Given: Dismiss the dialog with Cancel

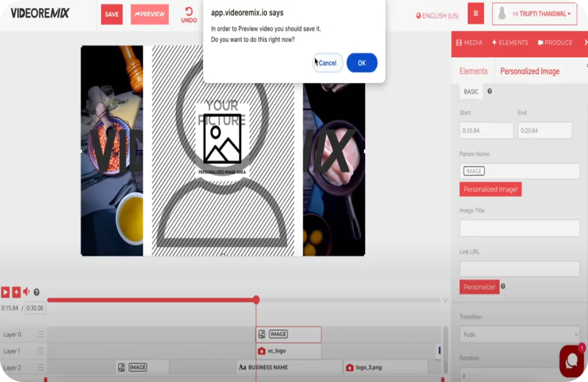Looking at the screenshot, I should coord(328,63).
